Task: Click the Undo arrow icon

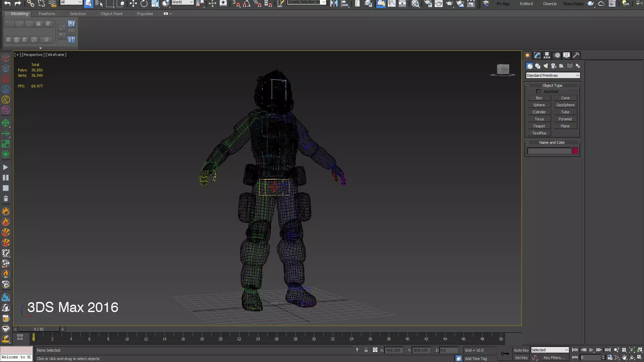Action: point(7,3)
